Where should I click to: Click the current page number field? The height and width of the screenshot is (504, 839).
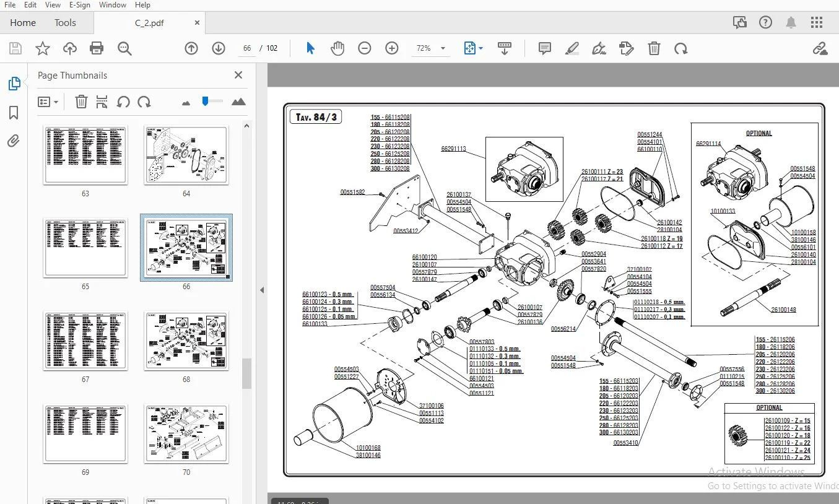247,48
